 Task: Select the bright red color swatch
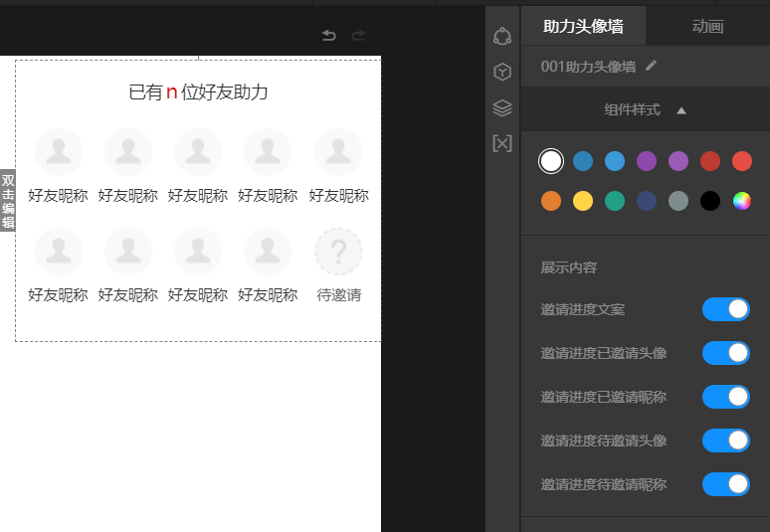click(x=742, y=161)
